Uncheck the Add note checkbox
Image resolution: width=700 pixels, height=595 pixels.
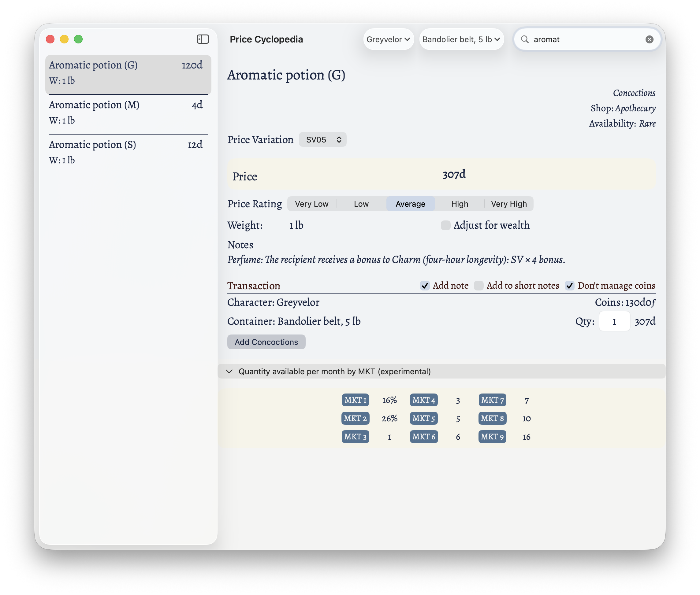point(425,286)
